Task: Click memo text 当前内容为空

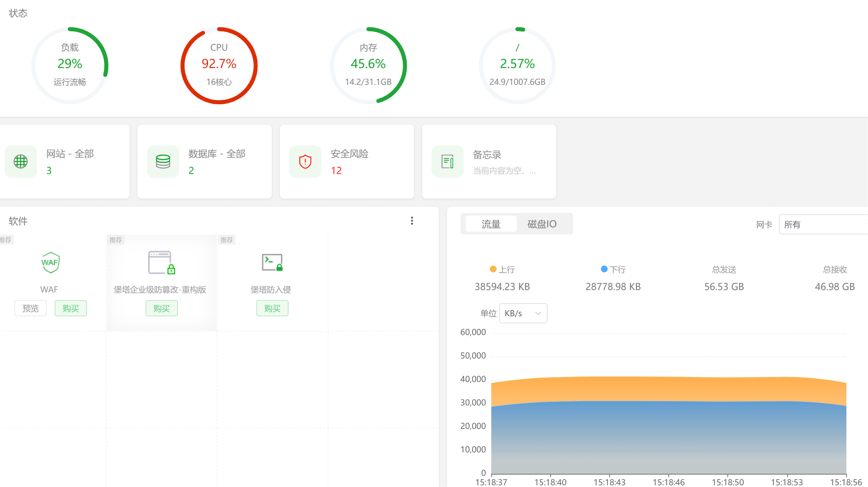Action: (504, 171)
